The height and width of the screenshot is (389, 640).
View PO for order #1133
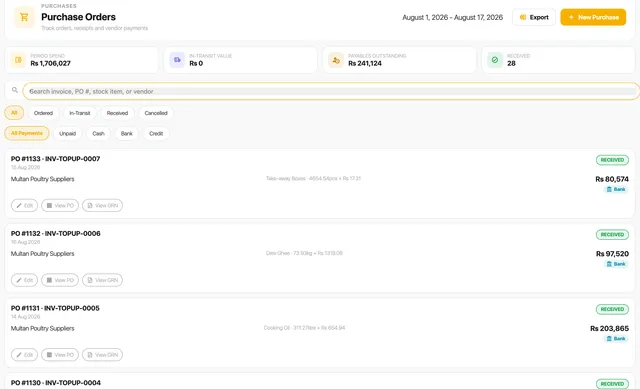[60, 205]
